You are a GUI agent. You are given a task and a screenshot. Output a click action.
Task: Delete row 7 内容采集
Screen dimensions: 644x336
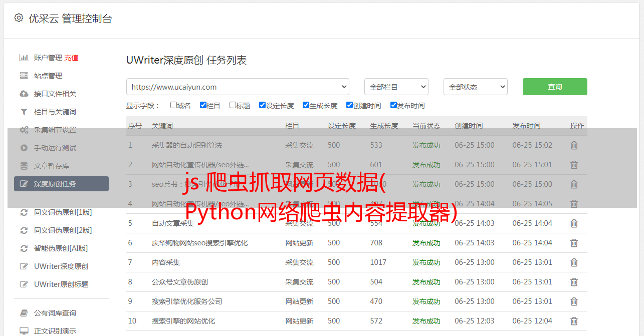coord(574,262)
